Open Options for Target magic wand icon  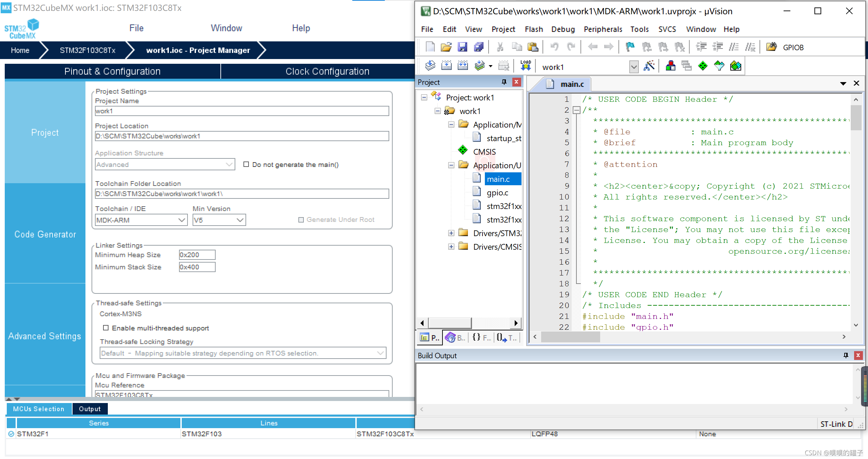(649, 65)
